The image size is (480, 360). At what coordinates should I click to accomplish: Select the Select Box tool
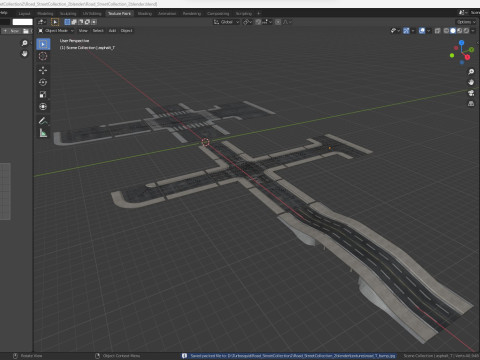43,44
